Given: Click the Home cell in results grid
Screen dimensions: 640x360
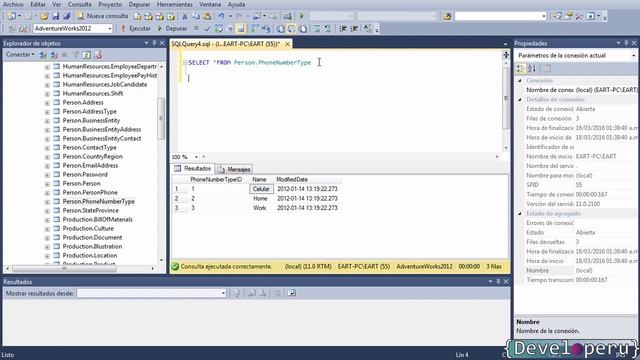Looking at the screenshot, I should pos(261,198).
